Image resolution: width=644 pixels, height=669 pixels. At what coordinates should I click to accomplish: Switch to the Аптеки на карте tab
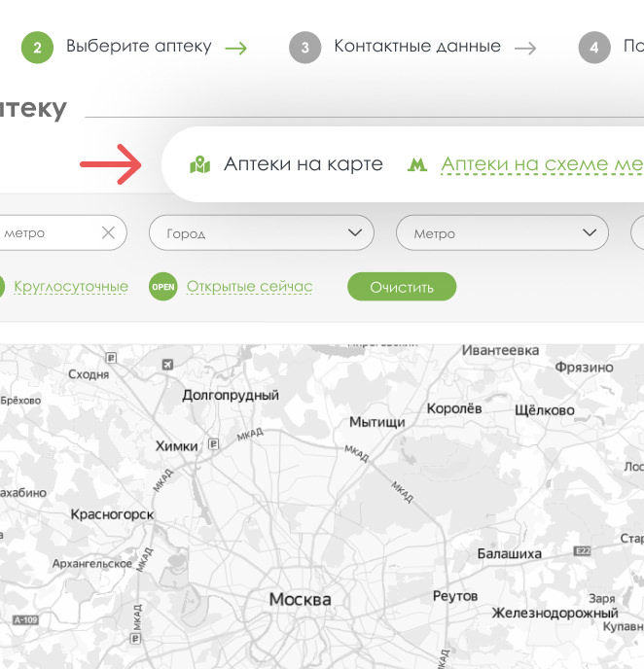[x=303, y=164]
